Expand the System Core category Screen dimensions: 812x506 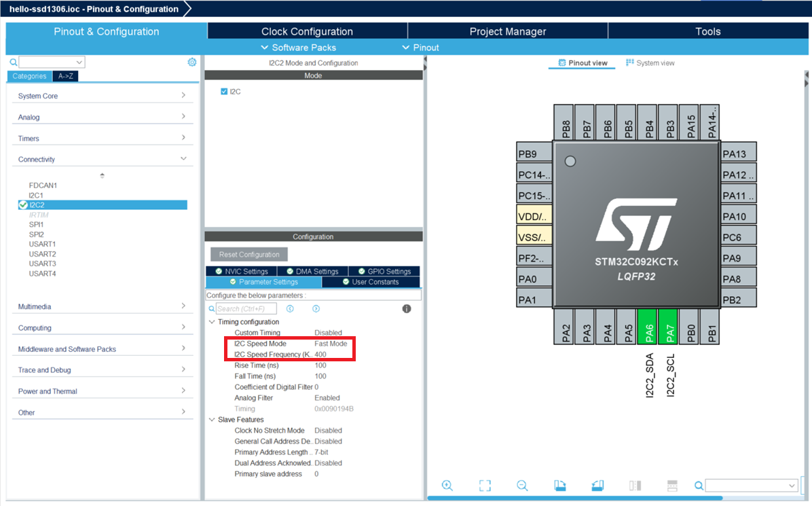pyautogui.click(x=102, y=96)
